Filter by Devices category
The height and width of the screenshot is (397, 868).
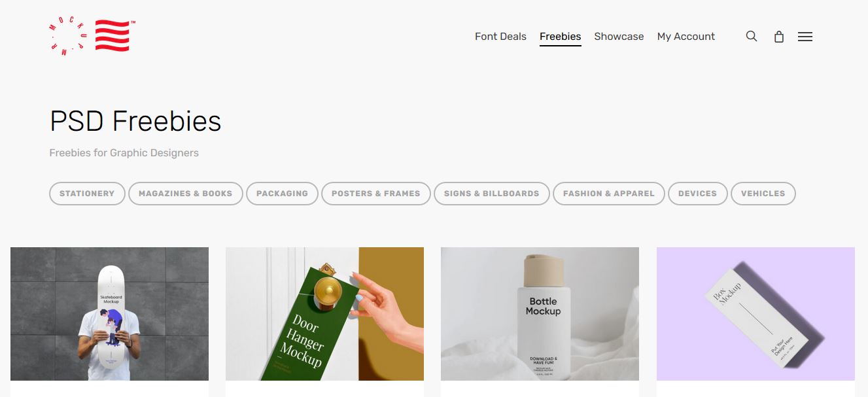click(698, 194)
